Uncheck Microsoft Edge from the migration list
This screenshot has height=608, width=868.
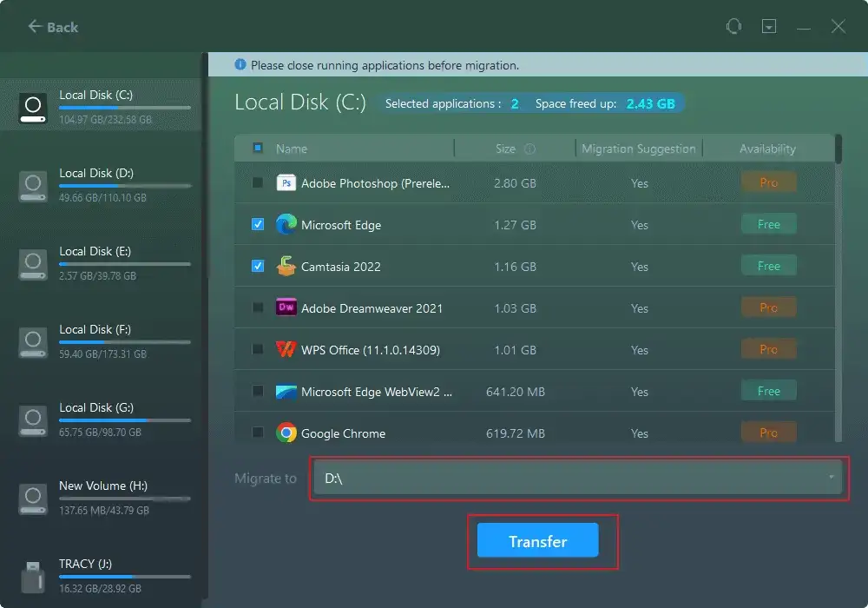coord(257,224)
